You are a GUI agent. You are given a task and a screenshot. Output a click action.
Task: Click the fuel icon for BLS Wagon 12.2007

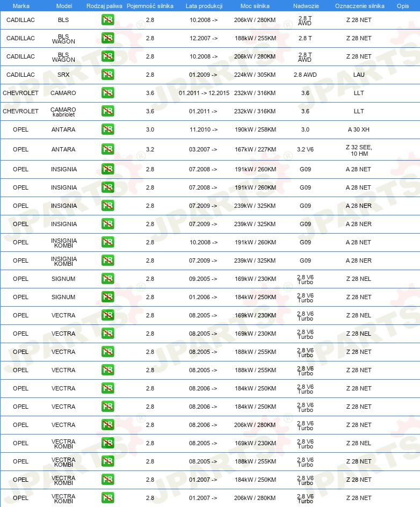(107, 38)
